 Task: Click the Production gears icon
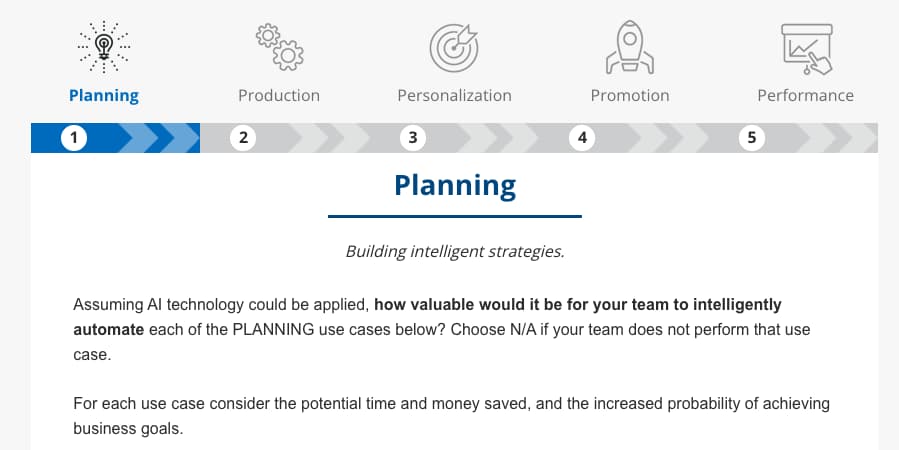click(x=279, y=47)
